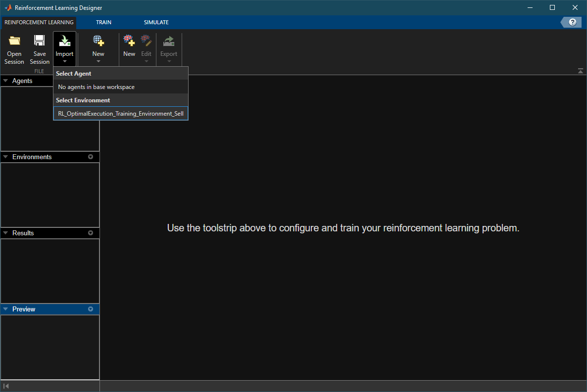
Task: Collapse the Preview panel
Action: [x=5, y=309]
